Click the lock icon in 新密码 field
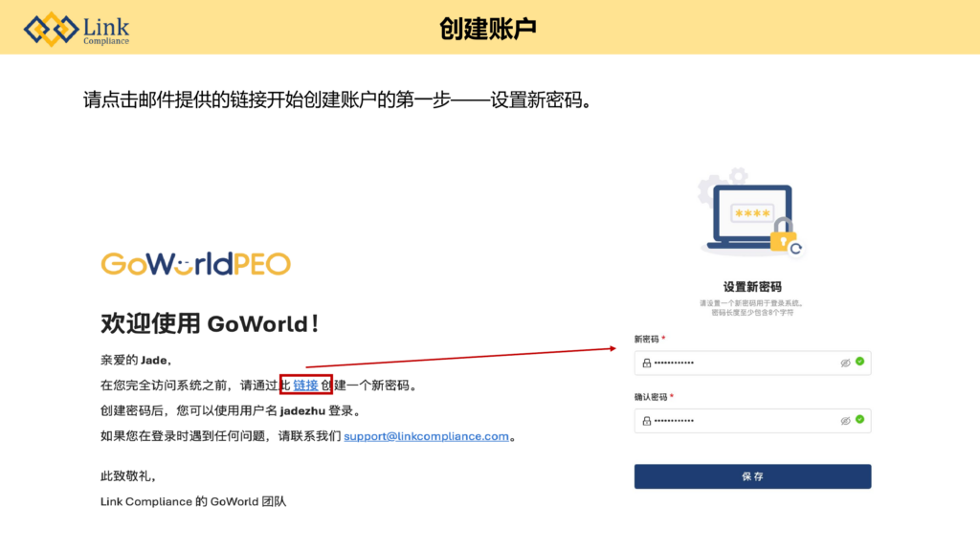Screen dimensions: 980x551 coord(647,364)
